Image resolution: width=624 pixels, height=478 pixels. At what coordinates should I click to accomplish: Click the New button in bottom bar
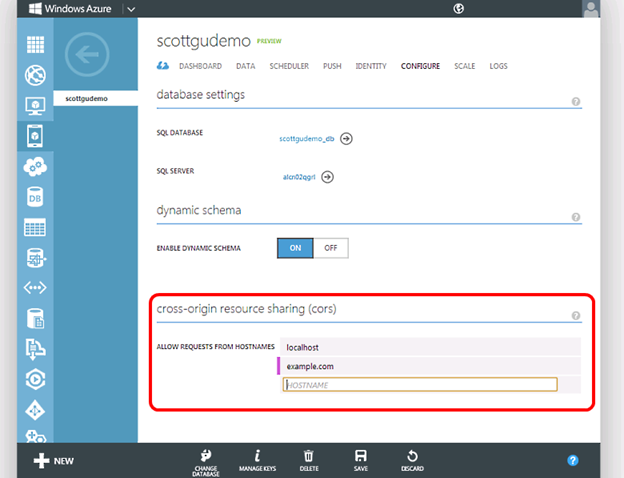point(54,461)
